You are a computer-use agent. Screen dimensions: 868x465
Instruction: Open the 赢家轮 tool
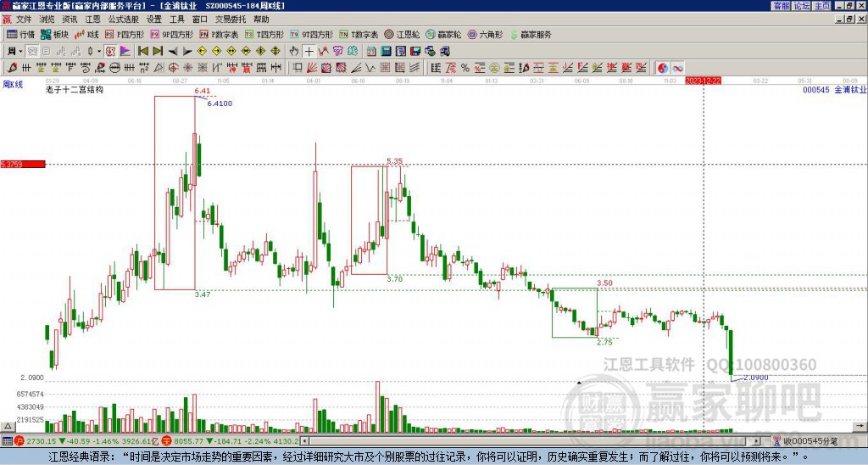coord(443,34)
